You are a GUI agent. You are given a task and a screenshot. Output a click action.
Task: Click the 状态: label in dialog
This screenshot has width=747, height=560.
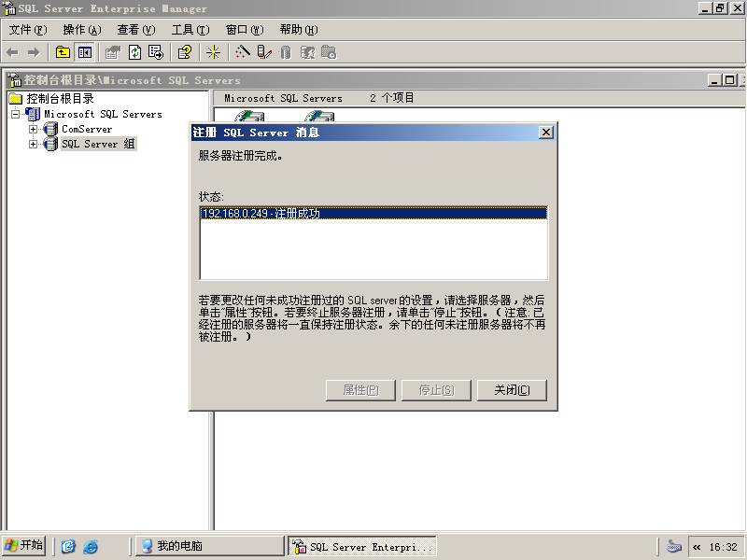pyautogui.click(x=211, y=197)
